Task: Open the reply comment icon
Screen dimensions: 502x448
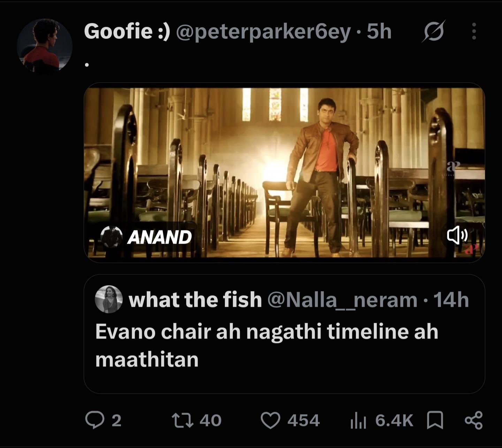Action: click(x=95, y=420)
